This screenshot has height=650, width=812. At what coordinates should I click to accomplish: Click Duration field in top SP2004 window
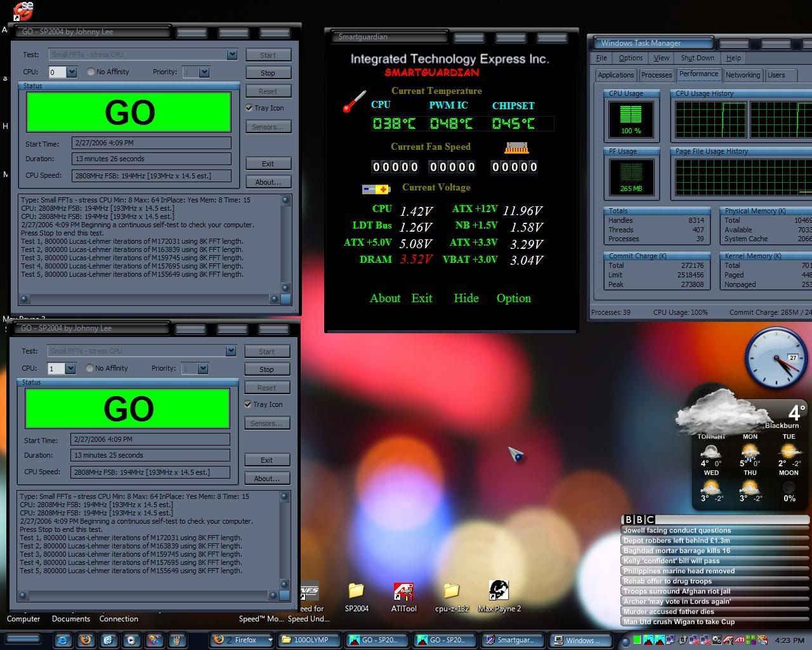[x=151, y=159]
